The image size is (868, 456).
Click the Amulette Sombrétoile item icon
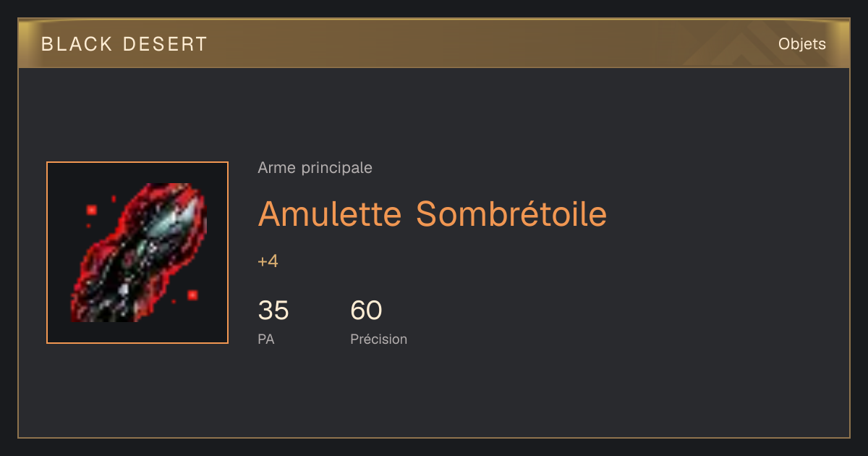137,253
